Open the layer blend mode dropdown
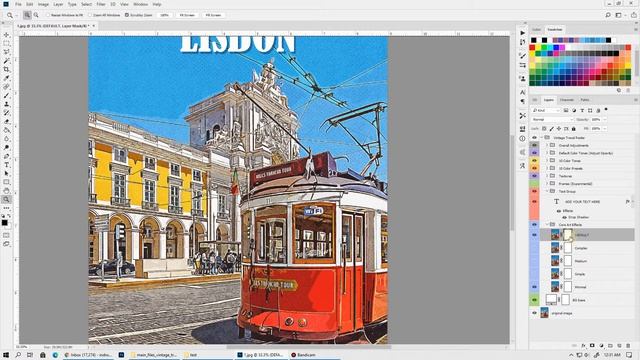 552,120
